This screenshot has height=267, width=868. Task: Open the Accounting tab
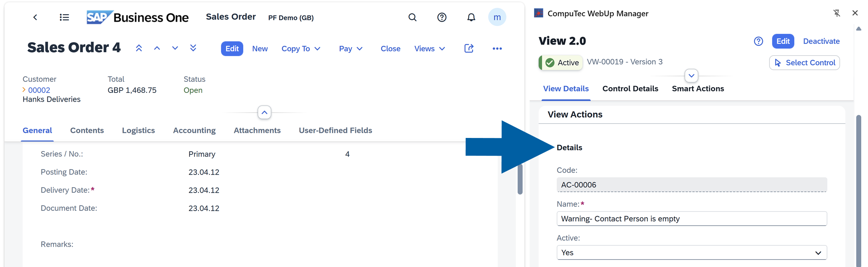point(194,130)
